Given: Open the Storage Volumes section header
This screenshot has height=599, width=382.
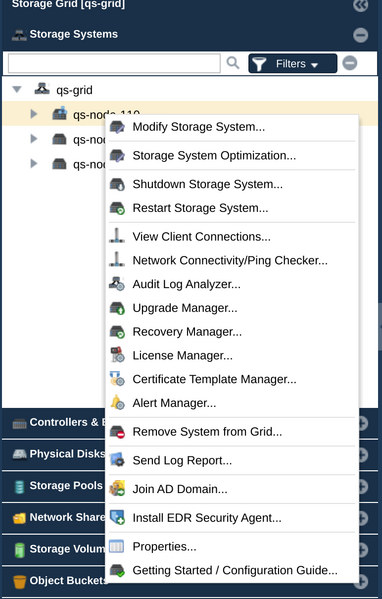Looking at the screenshot, I should pos(67,549).
